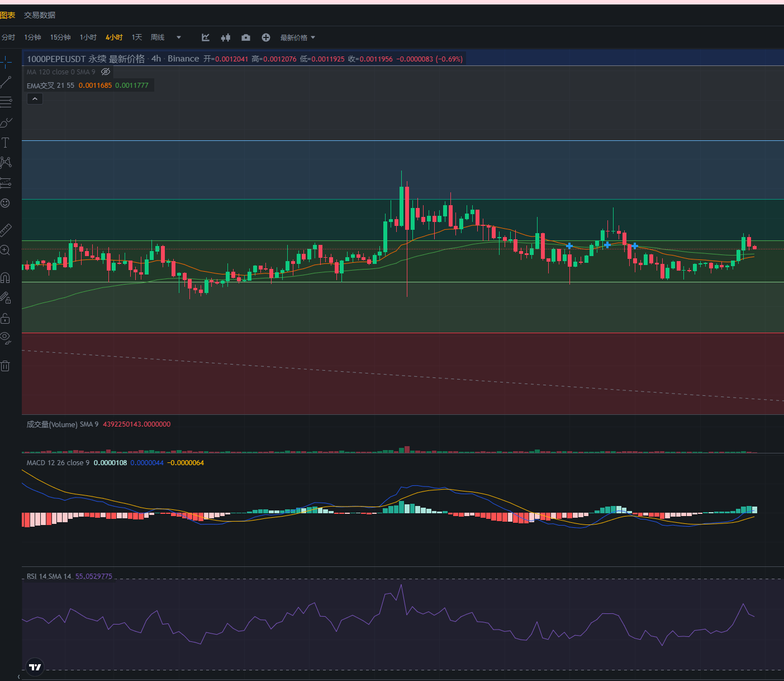Viewport: 784px width, 681px height.
Task: Activate the magnet snap mode
Action: tap(6, 278)
